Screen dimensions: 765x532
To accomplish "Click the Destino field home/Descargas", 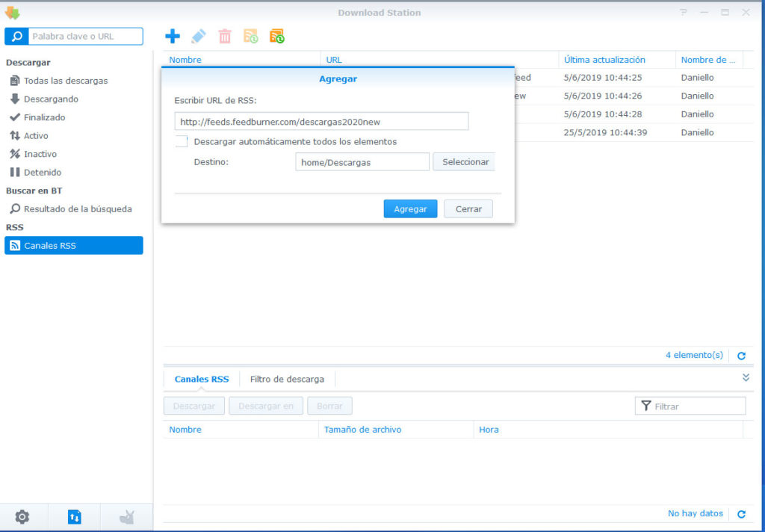I will coord(362,162).
